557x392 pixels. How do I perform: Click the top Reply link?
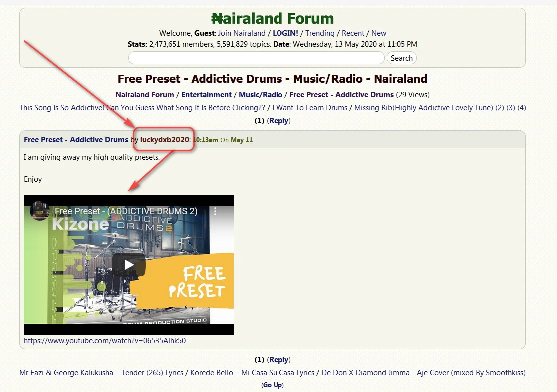(x=279, y=121)
